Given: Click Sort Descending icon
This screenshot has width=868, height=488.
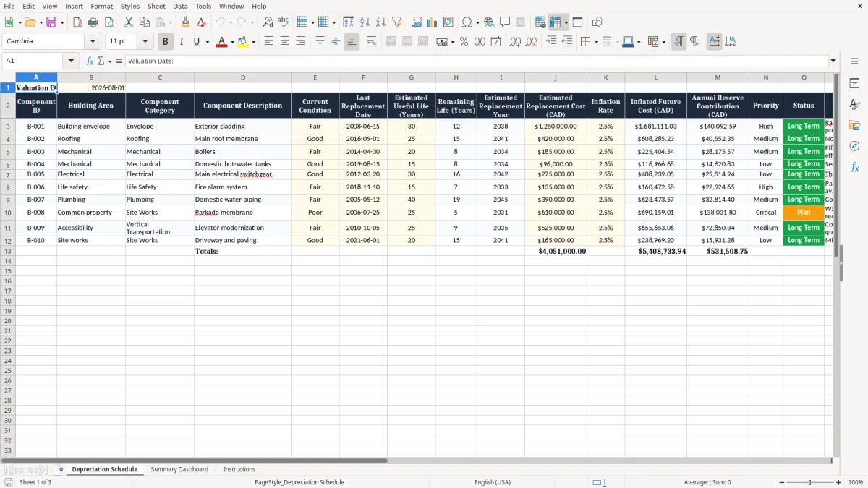Looking at the screenshot, I should tap(380, 22).
